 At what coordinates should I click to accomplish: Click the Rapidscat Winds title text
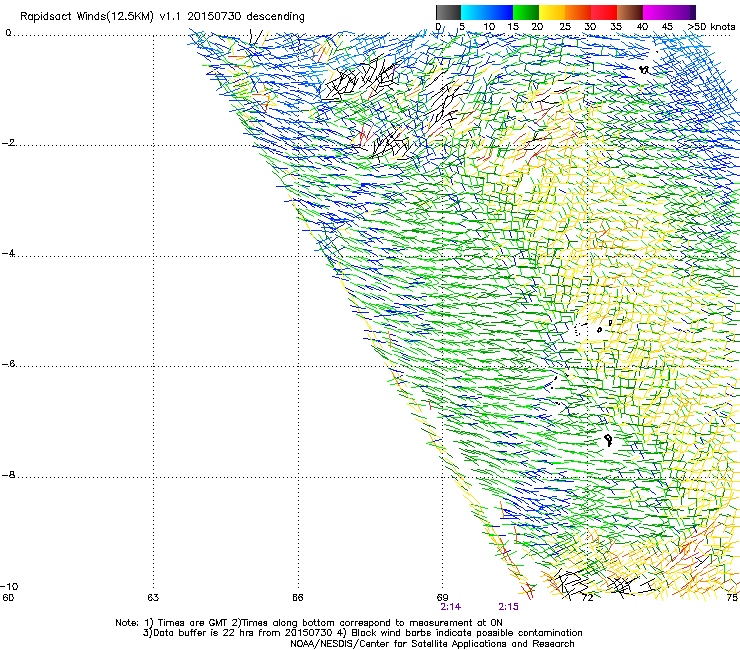click(x=162, y=17)
